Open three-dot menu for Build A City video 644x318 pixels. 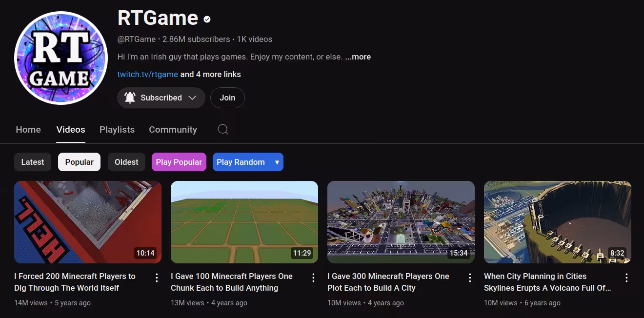coord(470,278)
